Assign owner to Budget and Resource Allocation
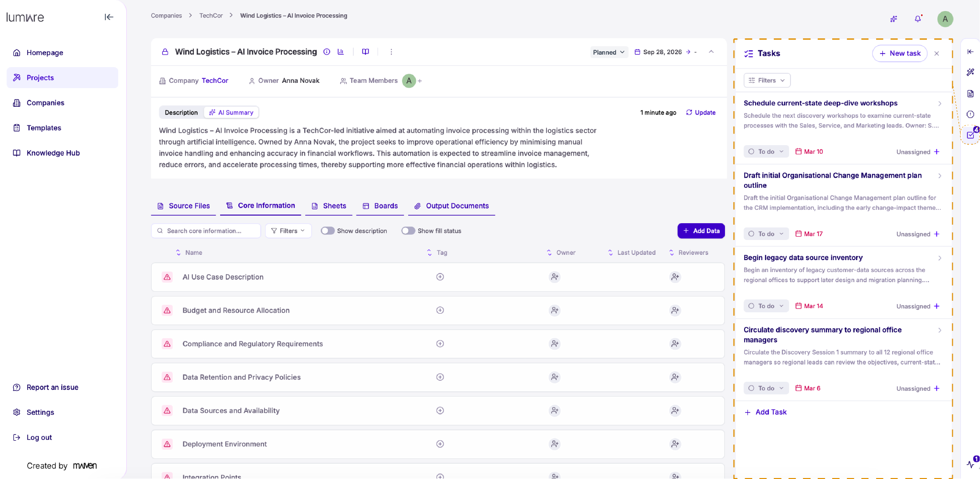Screen dimensions: 980x479 pos(555,310)
